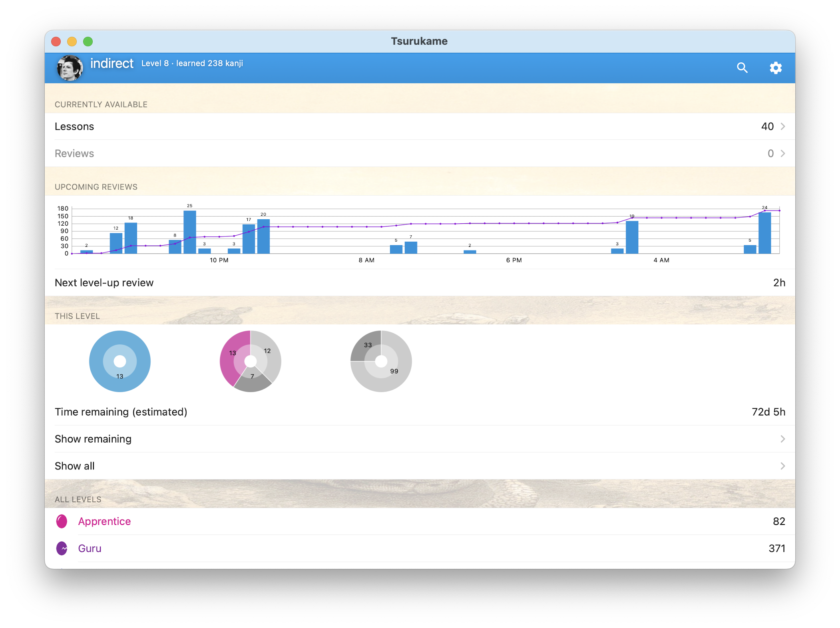The image size is (840, 628).
Task: Select the gray vocabulary progress donut
Action: [381, 361]
